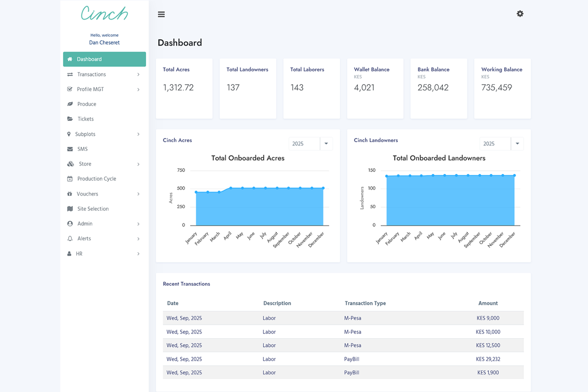This screenshot has width=588, height=392.
Task: Click the Alerts bell icon
Action: point(70,238)
